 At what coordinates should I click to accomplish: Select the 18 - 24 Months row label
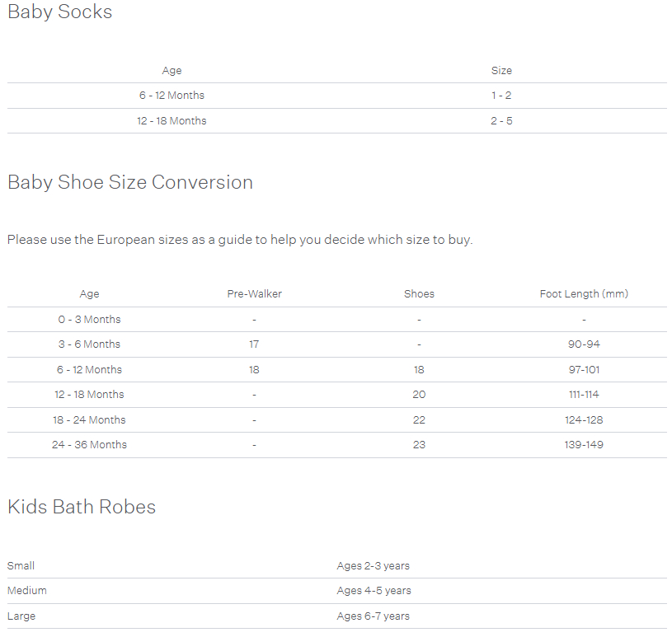89,419
